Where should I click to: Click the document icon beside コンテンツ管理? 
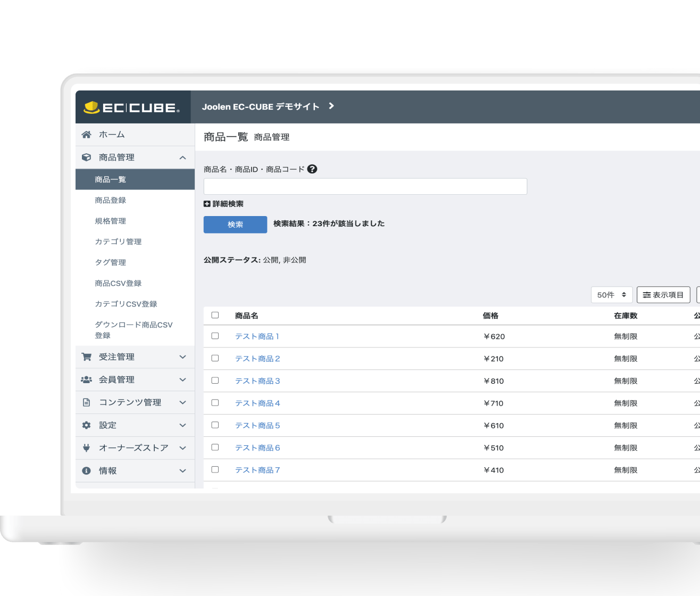point(86,403)
